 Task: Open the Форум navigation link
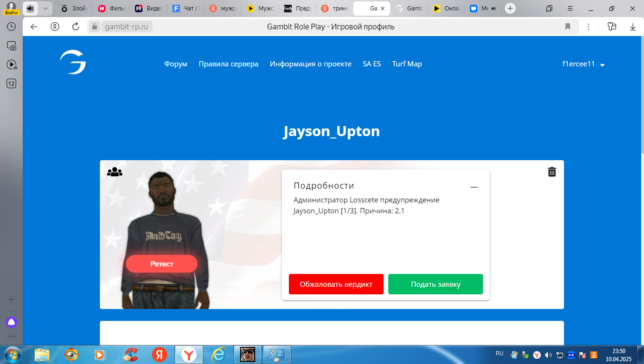[x=176, y=64]
